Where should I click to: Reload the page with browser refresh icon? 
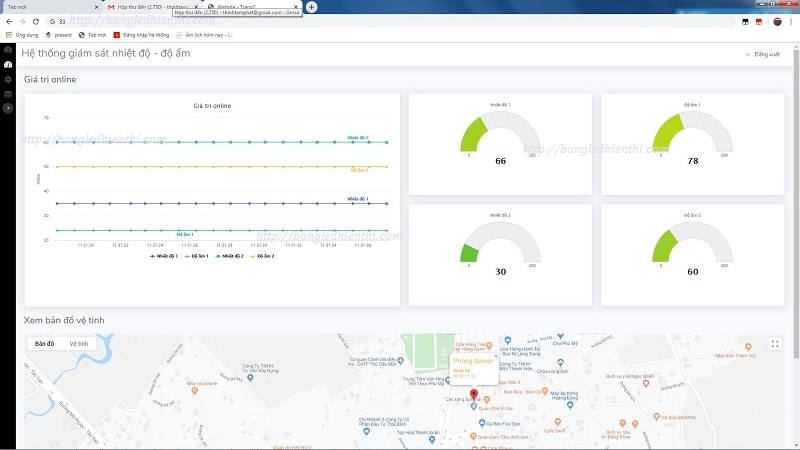(36, 21)
